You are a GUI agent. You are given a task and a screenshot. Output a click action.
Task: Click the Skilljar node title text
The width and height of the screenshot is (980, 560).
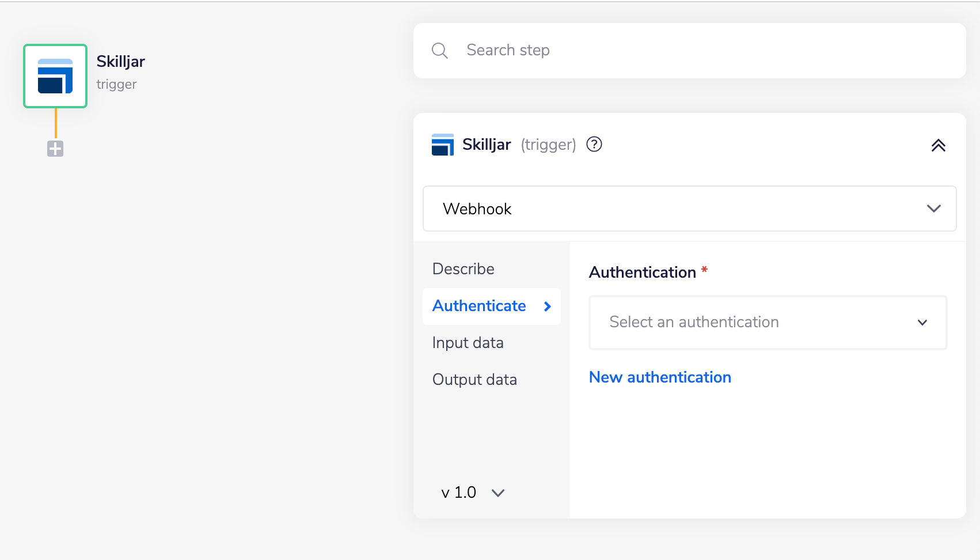[121, 62]
